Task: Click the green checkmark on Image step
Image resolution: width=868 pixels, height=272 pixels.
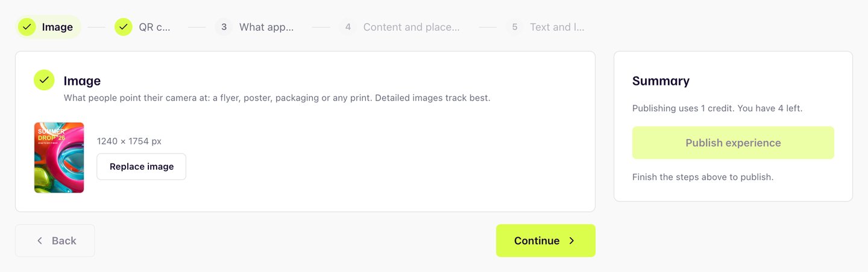Action: 27,27
